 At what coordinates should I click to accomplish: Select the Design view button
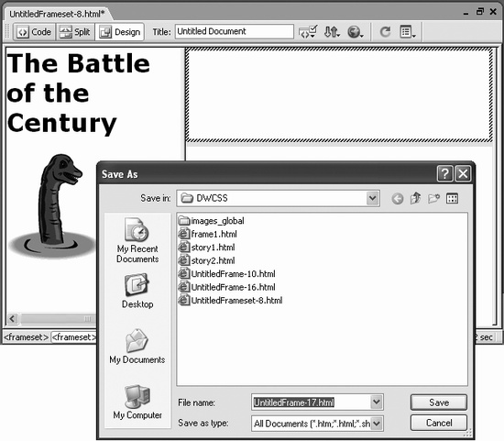click(119, 32)
